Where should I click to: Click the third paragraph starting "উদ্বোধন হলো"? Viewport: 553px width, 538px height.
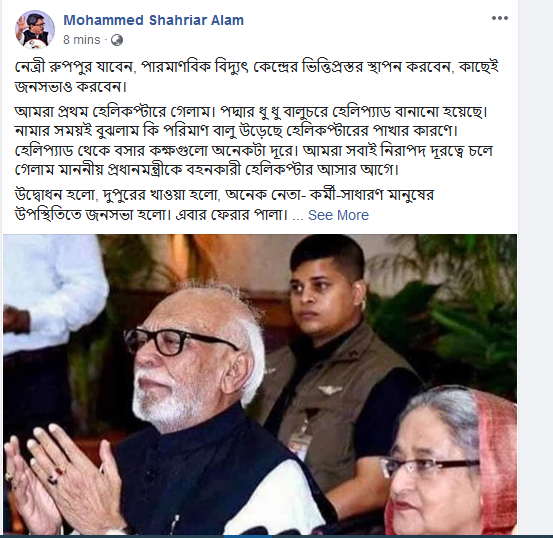[x=224, y=205]
